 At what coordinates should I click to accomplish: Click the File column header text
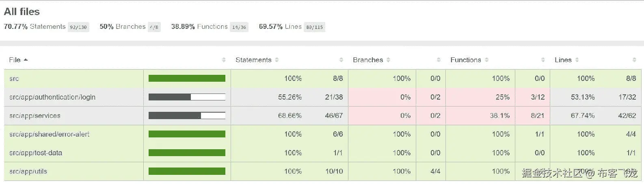click(15, 60)
